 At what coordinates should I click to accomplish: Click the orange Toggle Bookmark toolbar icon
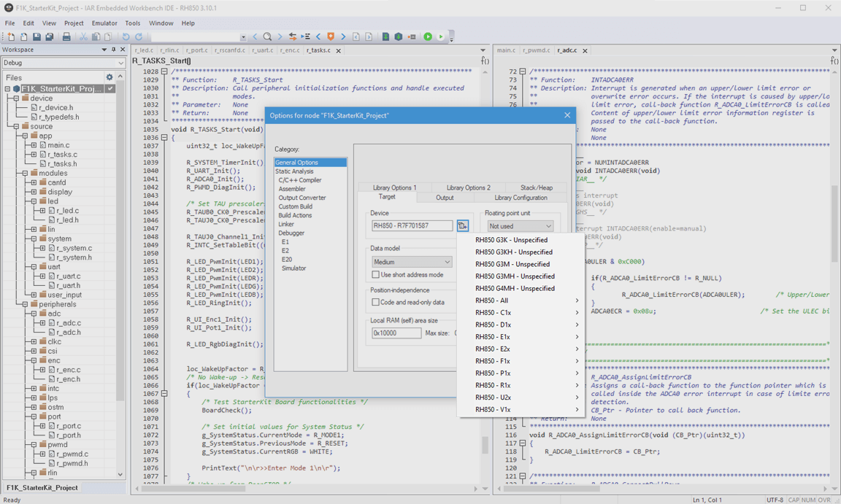pyautogui.click(x=331, y=36)
